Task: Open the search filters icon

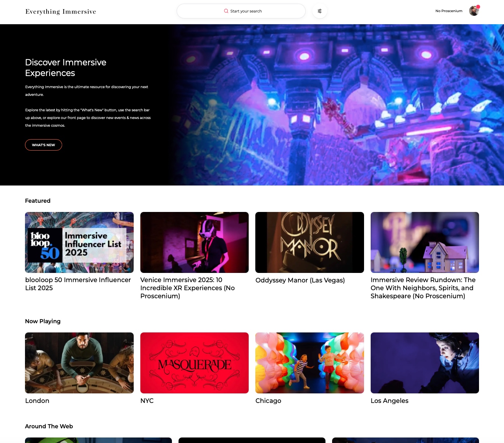Action: pyautogui.click(x=320, y=11)
